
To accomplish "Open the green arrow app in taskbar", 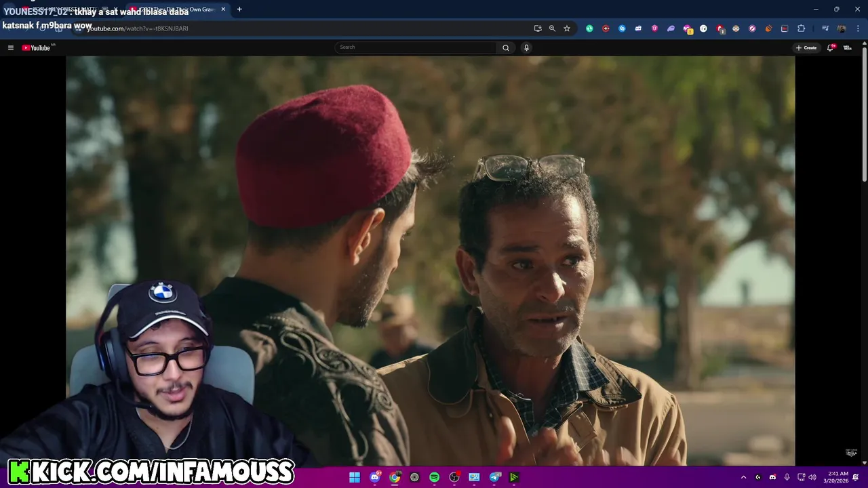I will coord(514,477).
